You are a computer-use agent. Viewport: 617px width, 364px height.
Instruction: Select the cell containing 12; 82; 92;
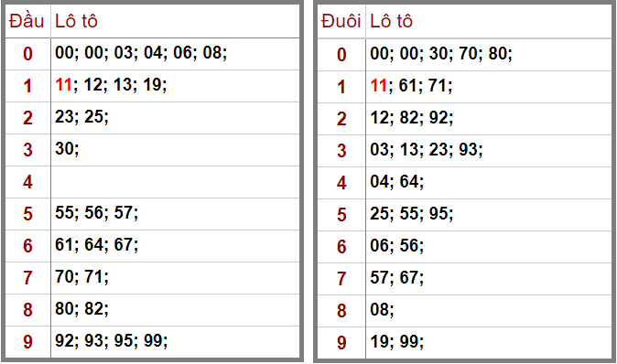488,119
